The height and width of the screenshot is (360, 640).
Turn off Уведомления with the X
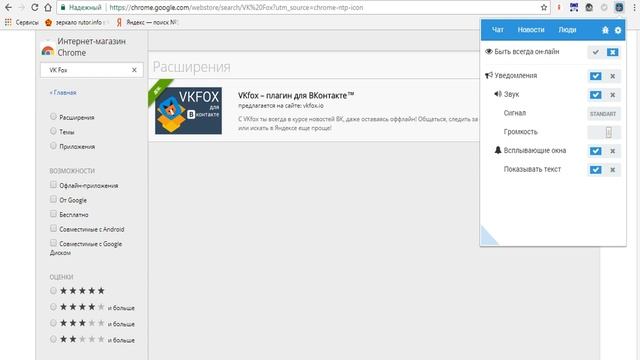(612, 76)
